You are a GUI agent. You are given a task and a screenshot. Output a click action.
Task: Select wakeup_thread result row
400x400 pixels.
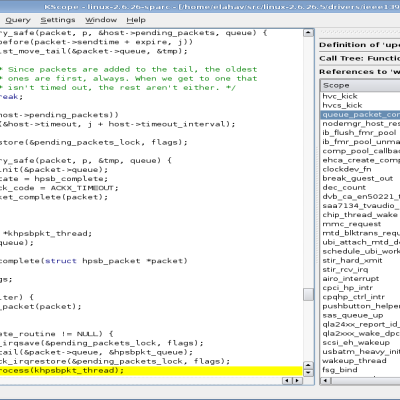360,361
